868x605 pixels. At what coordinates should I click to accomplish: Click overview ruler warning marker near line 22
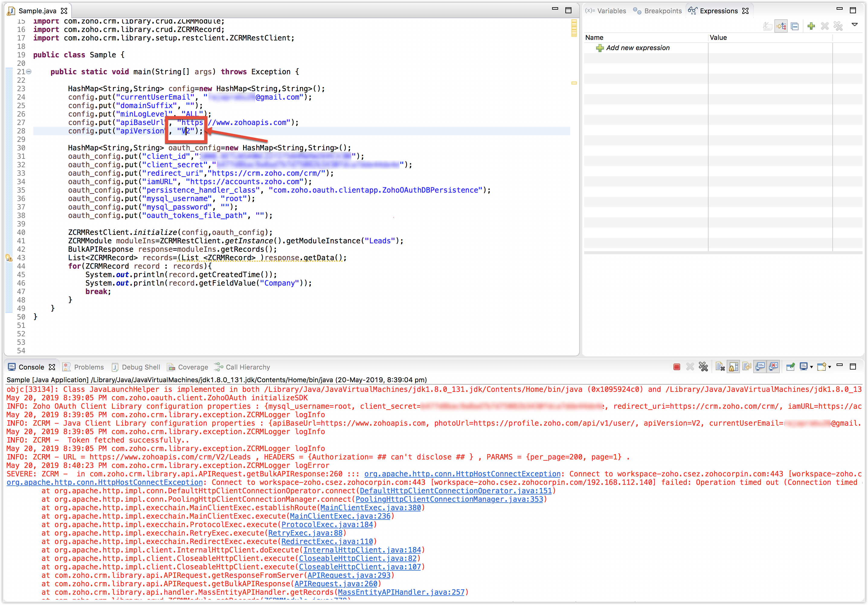(x=574, y=83)
